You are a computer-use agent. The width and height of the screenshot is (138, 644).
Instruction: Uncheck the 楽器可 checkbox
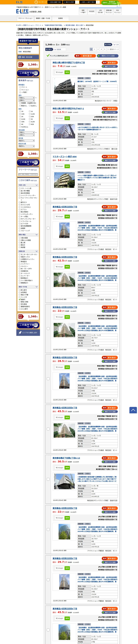(x=20, y=299)
